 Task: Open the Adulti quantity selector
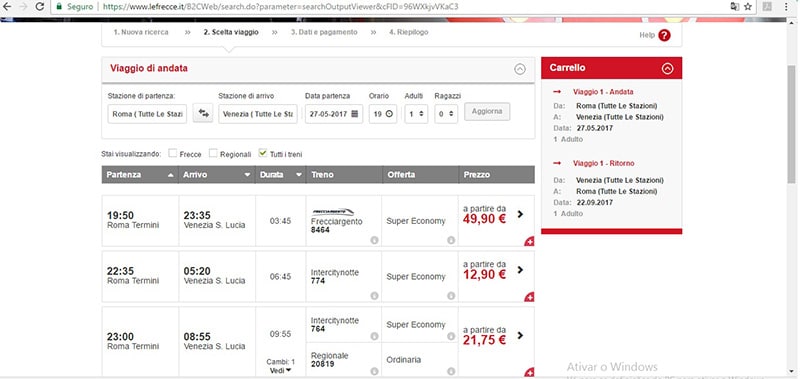[416, 114]
